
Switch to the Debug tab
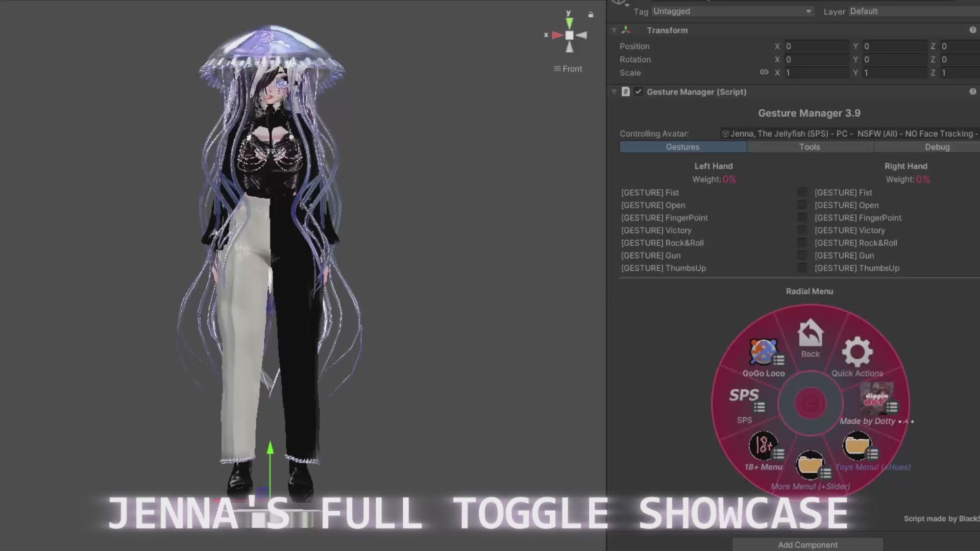point(937,147)
